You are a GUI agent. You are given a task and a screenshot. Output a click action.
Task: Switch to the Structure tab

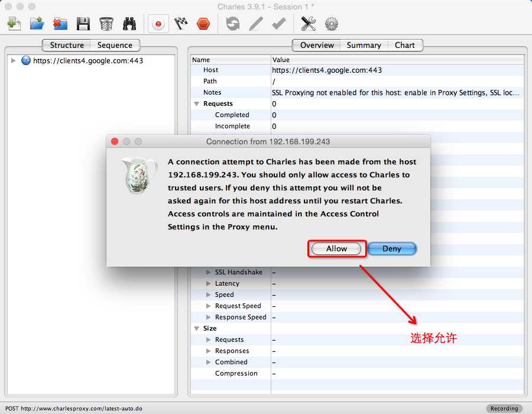66,45
